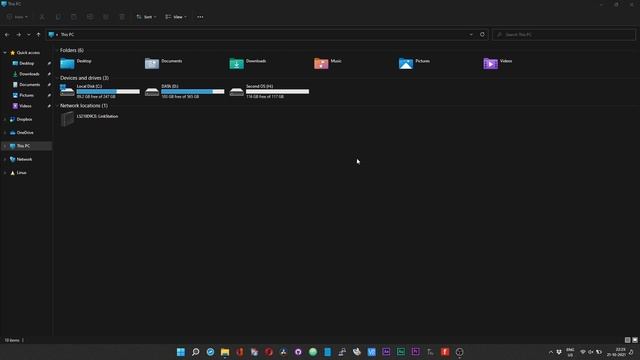Click Local Disk (C:) capacity bar
The width and height of the screenshot is (640, 360).
tap(108, 91)
